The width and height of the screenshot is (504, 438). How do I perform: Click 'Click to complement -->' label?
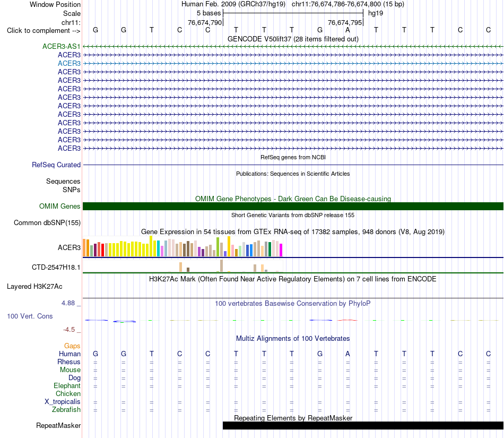click(x=44, y=31)
